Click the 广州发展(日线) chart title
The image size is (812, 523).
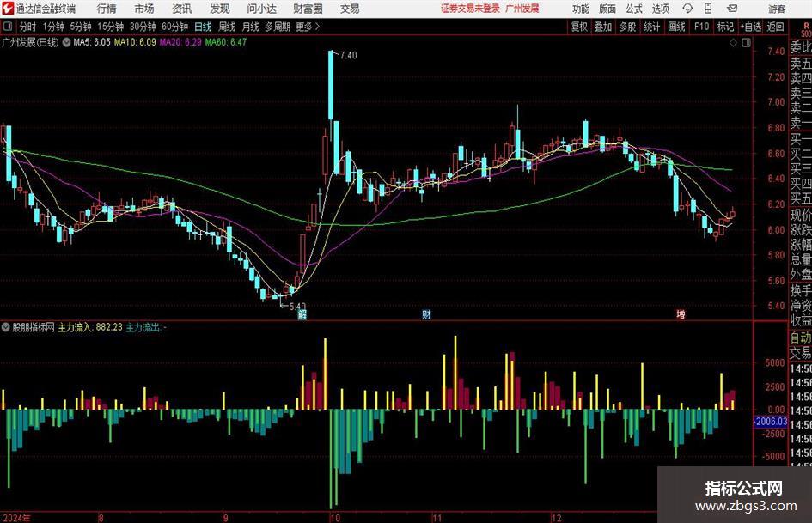[30, 42]
